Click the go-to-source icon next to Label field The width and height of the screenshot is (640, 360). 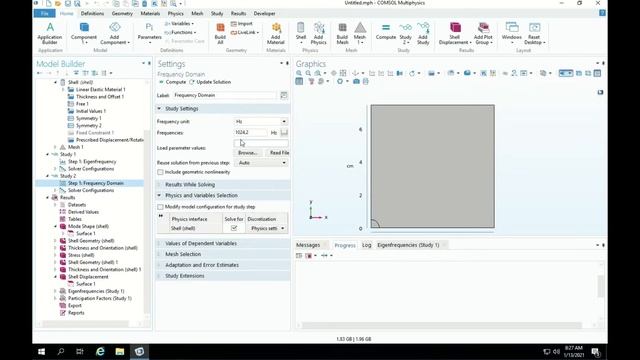coord(284,95)
